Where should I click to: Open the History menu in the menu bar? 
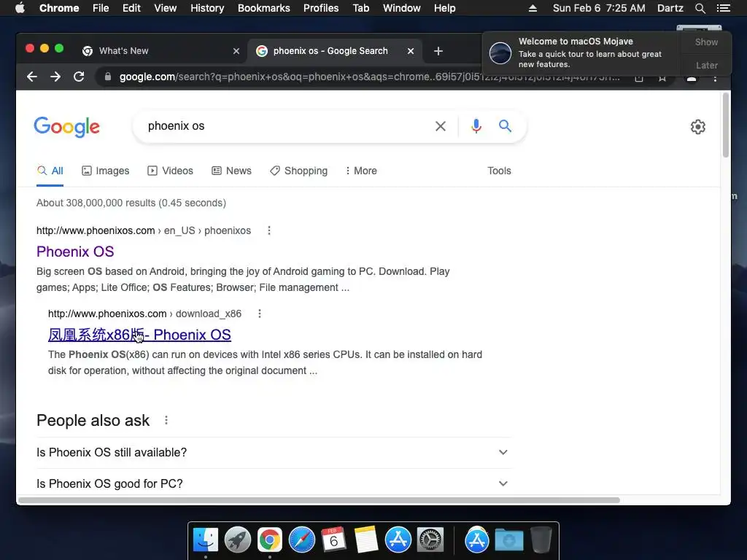click(x=207, y=8)
